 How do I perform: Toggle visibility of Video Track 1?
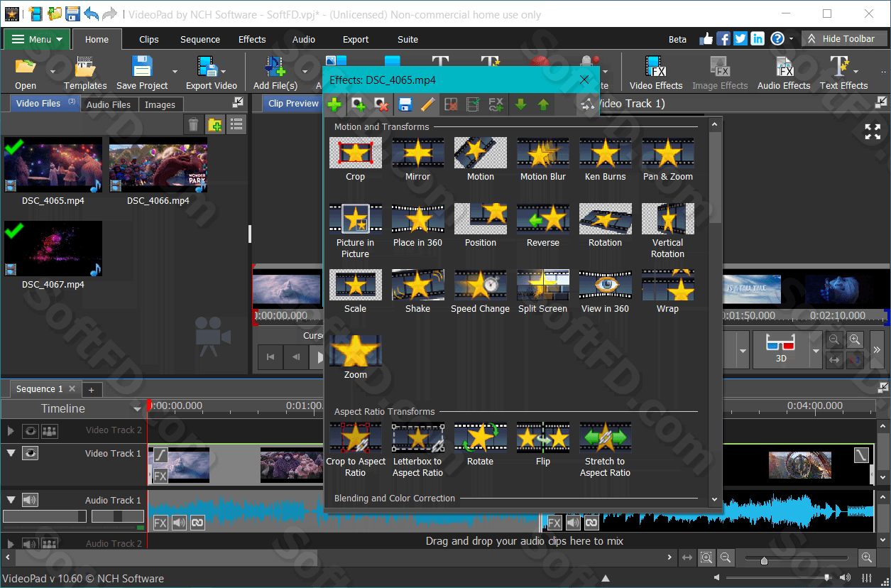pos(30,453)
